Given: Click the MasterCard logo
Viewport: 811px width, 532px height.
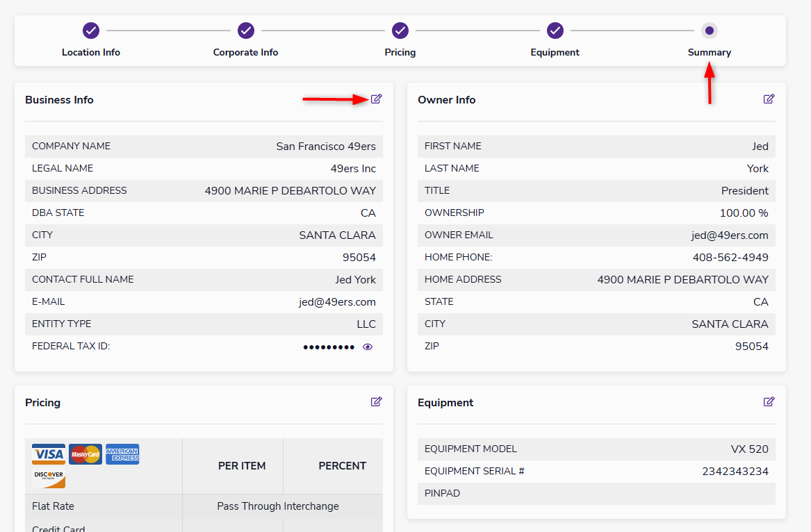Looking at the screenshot, I should pyautogui.click(x=85, y=454).
